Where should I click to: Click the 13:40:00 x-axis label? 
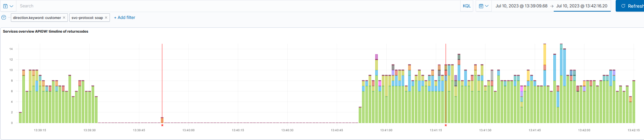[188, 130]
